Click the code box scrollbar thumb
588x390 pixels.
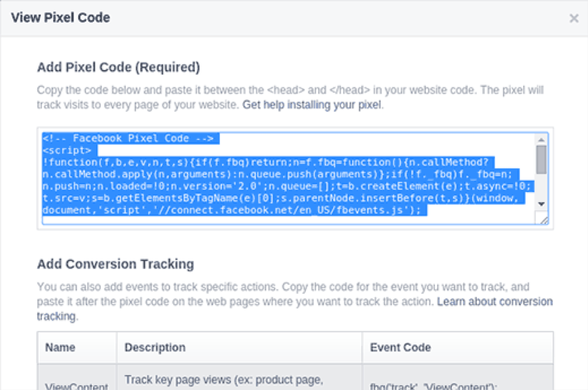(x=541, y=159)
